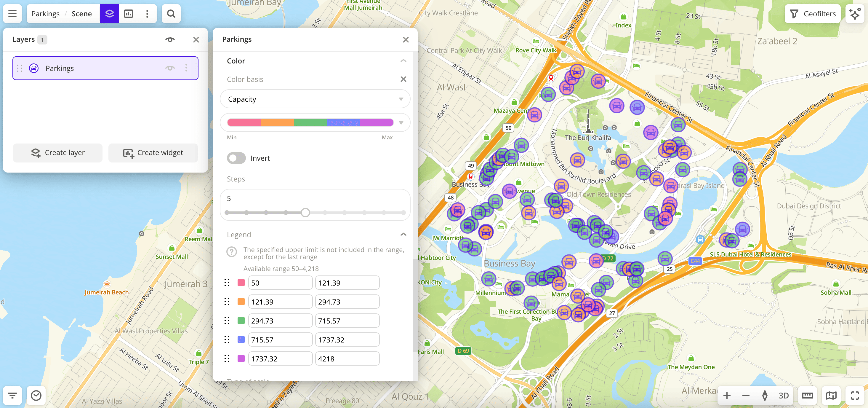Collapse the Legend section
This screenshot has width=868, height=408.
pos(403,234)
